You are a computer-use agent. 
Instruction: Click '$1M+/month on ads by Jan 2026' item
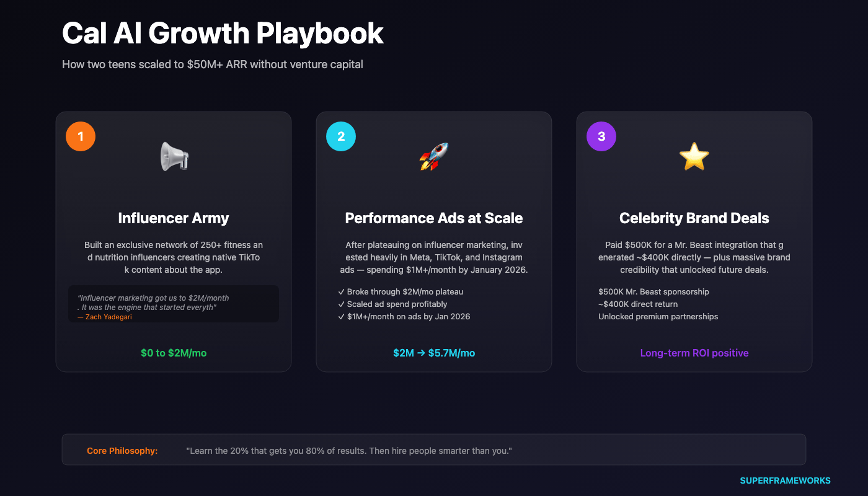tap(404, 316)
